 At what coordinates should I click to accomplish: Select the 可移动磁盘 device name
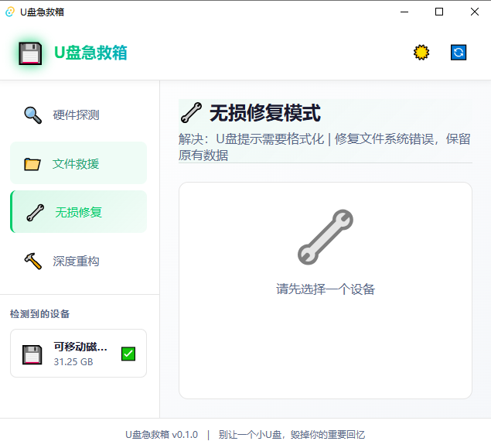[x=80, y=347]
